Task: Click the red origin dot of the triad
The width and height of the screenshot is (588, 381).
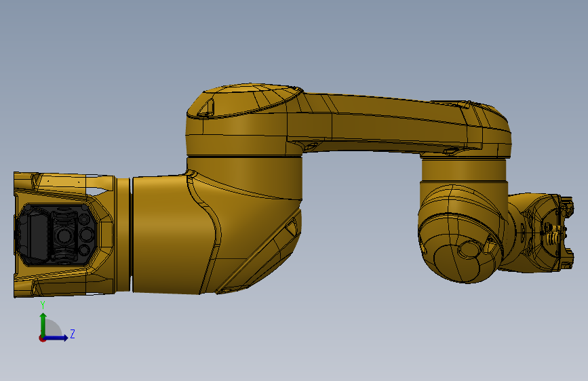Action: [42, 338]
